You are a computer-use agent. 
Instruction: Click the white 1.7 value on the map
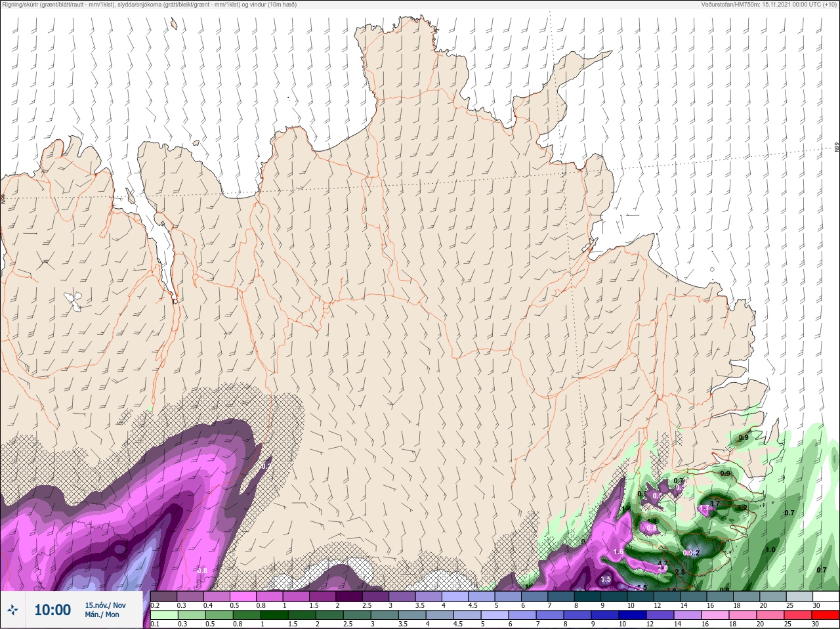[703, 509]
